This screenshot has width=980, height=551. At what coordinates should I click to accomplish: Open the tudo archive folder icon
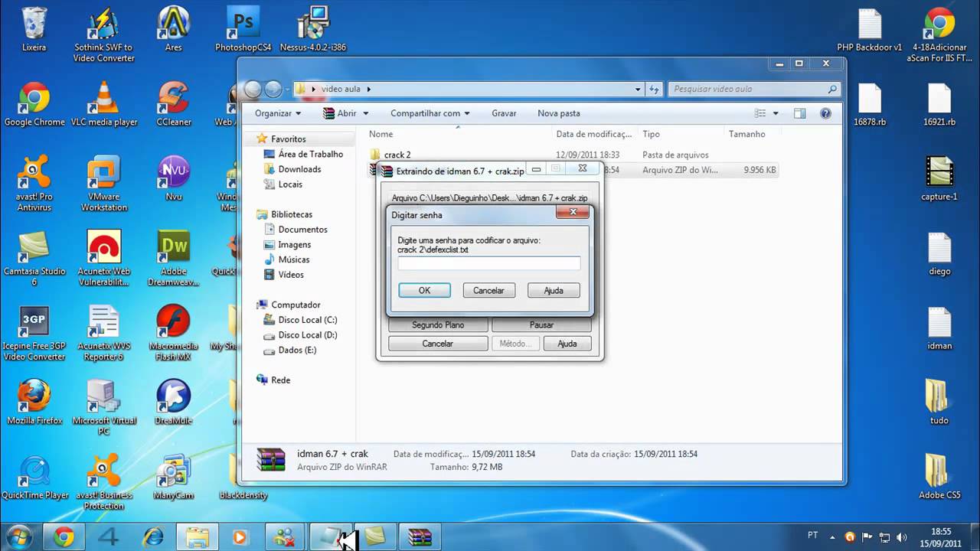point(939,403)
